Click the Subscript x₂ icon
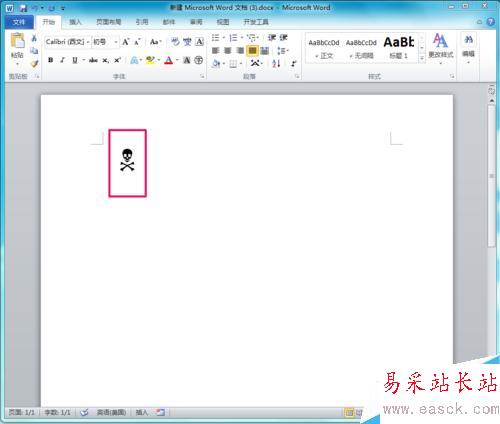Image resolution: width=500 pixels, height=424 pixels. tap(105, 60)
